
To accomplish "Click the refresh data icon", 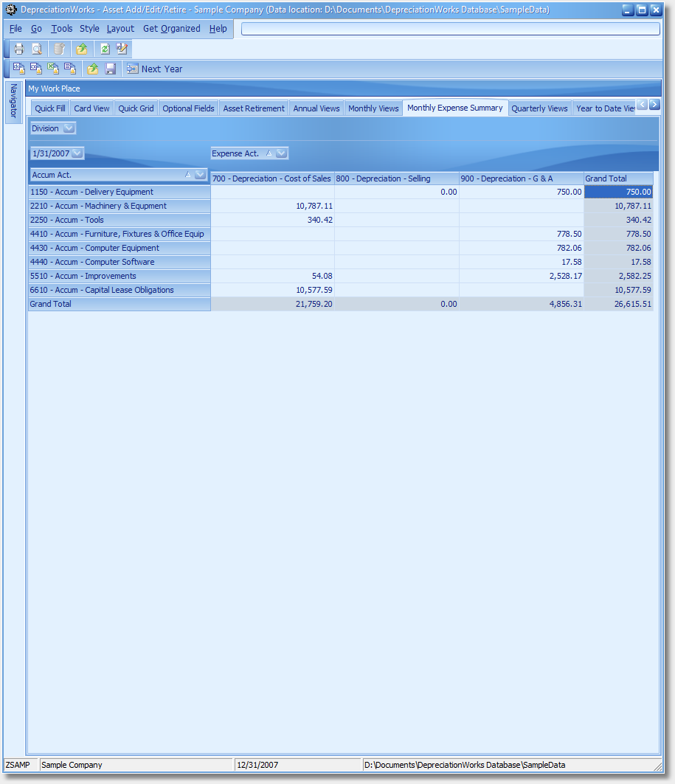I will pos(105,49).
